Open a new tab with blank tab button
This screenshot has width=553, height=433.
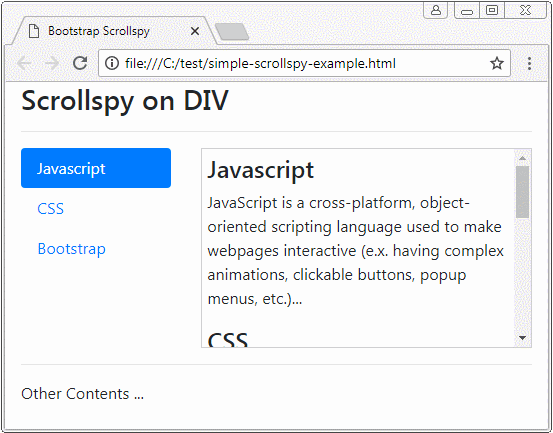[232, 32]
